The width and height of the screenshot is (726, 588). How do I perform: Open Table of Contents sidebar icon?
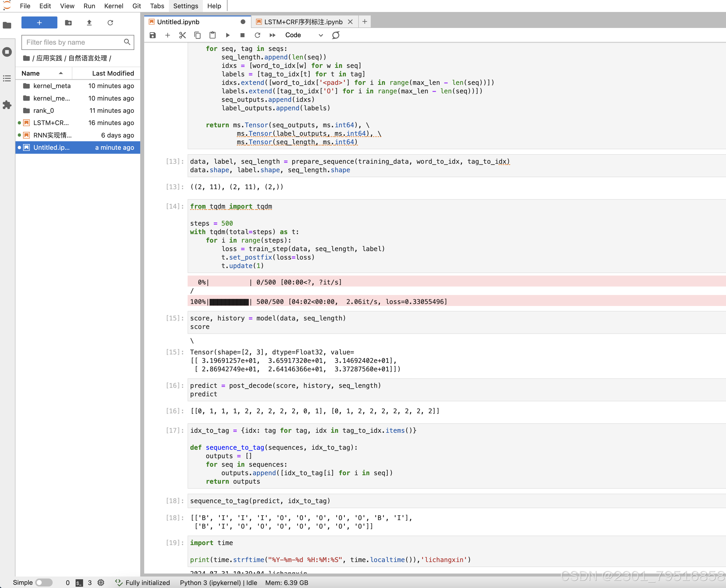(x=7, y=79)
